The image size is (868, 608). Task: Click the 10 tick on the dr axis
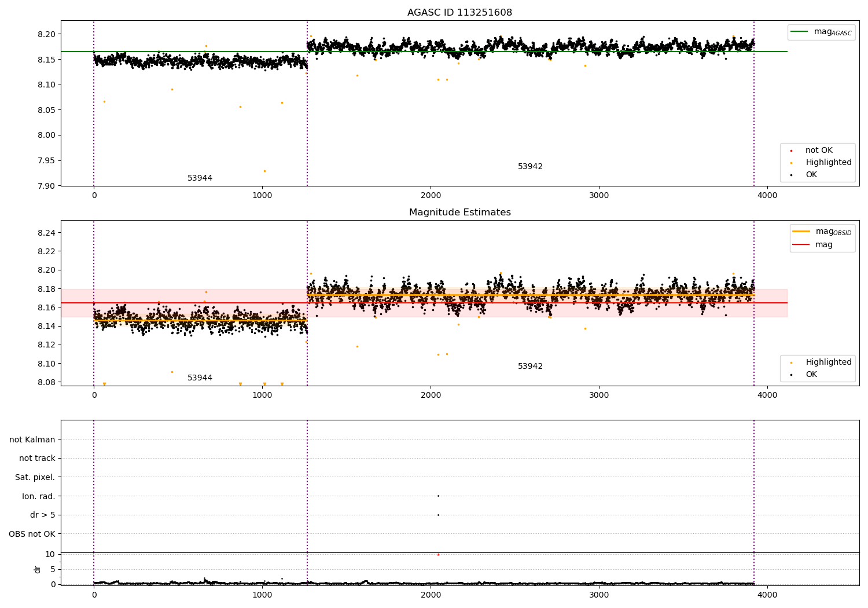click(x=50, y=555)
